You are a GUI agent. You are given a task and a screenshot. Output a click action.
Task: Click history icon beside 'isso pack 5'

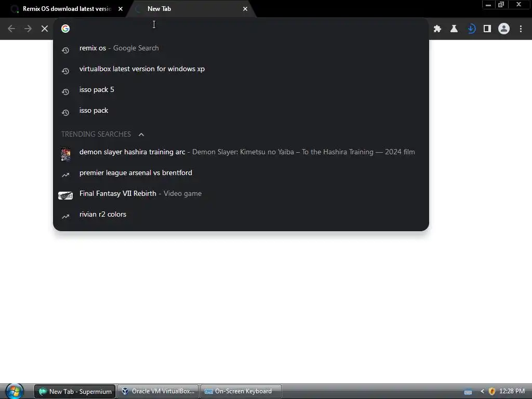point(65,92)
